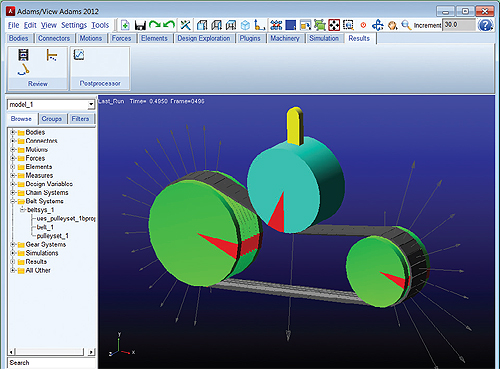Select the Simulations folder in tree
The height and width of the screenshot is (369, 500).
pos(42,253)
